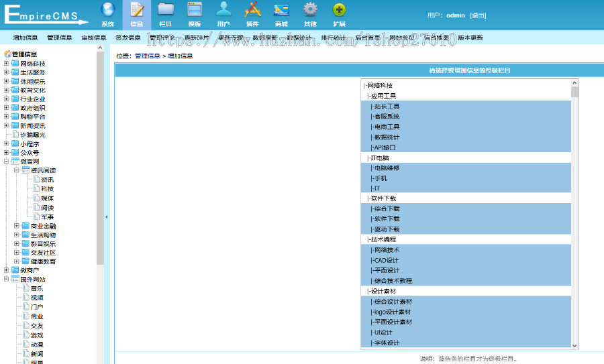This screenshot has height=364, width=604.
Task: Click the 休闲娱乐 folder icon
Action: click(15, 81)
